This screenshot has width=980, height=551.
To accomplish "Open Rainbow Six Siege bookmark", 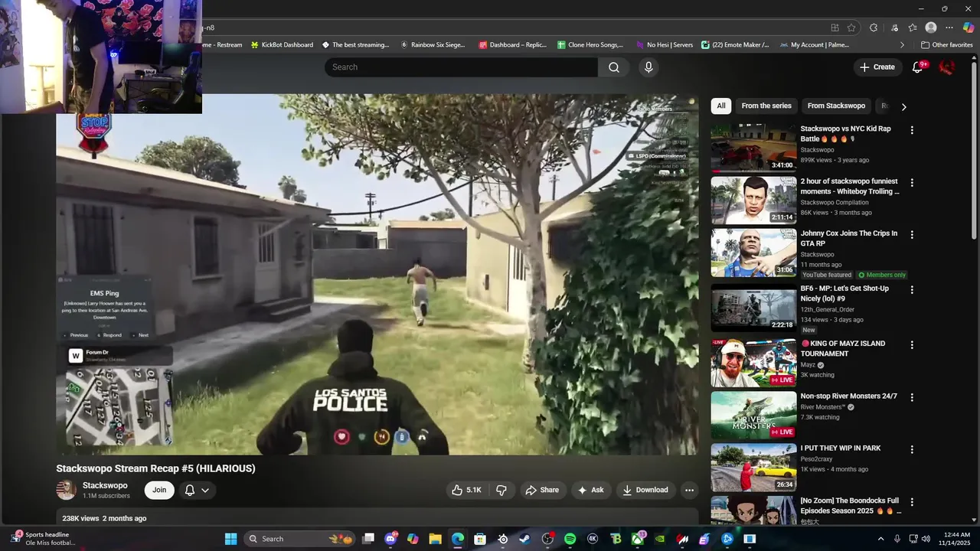I will pyautogui.click(x=433, y=45).
